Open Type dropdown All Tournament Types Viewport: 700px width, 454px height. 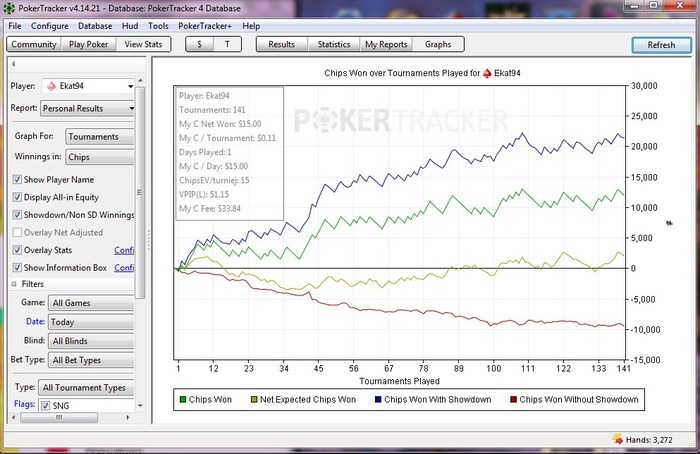(86, 387)
